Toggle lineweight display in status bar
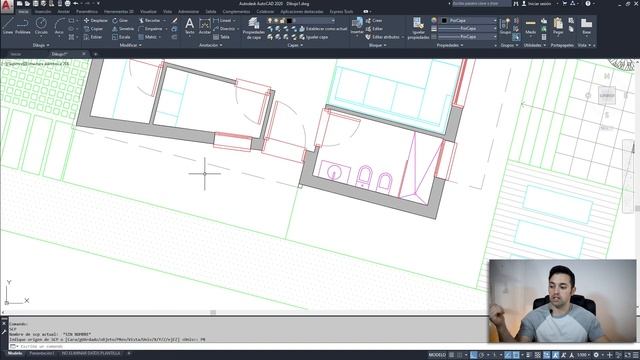The image size is (640, 360). (x=529, y=355)
